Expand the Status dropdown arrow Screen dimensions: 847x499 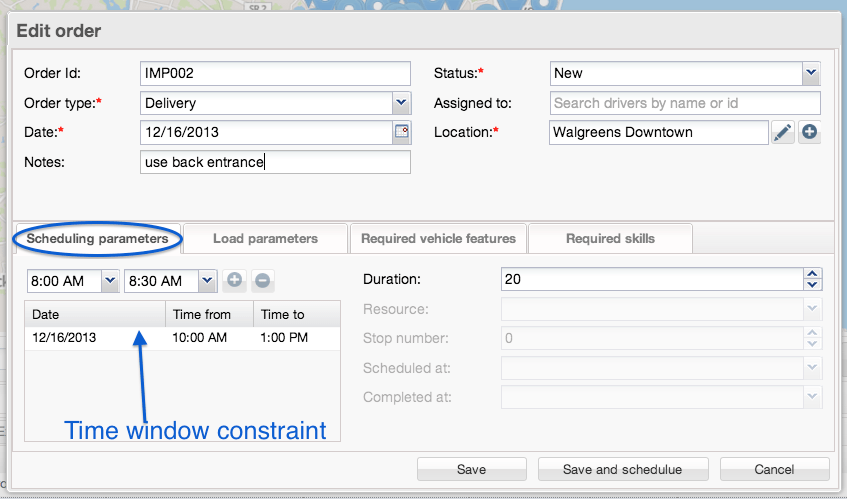click(x=811, y=73)
